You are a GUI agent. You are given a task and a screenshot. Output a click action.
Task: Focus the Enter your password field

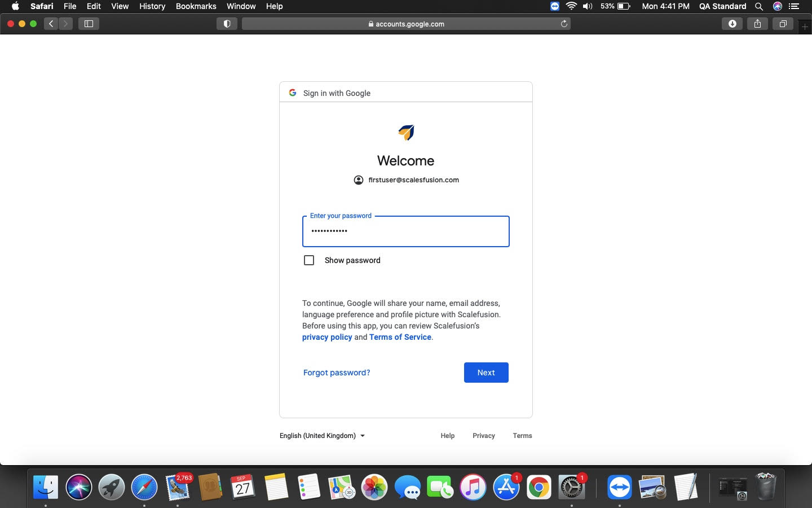406,231
